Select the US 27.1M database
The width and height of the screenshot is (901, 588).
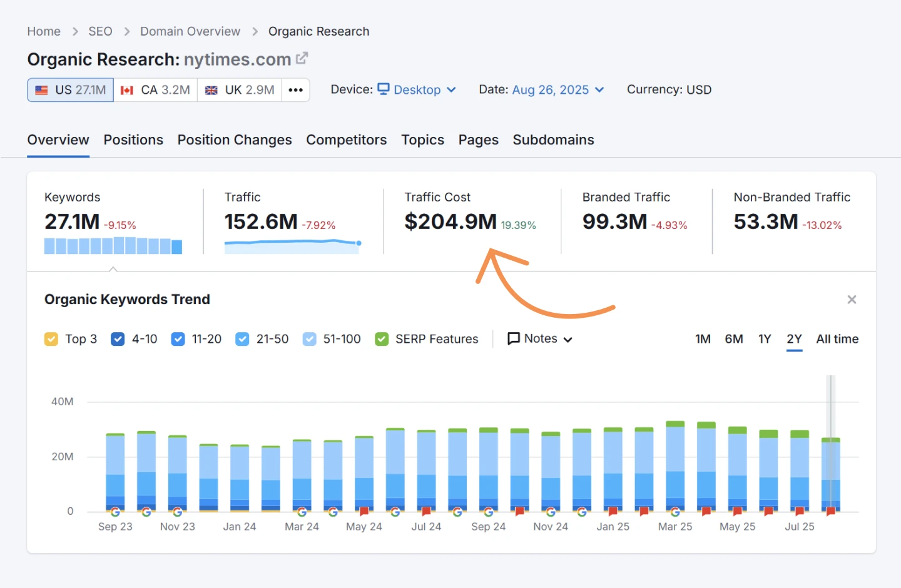(70, 90)
